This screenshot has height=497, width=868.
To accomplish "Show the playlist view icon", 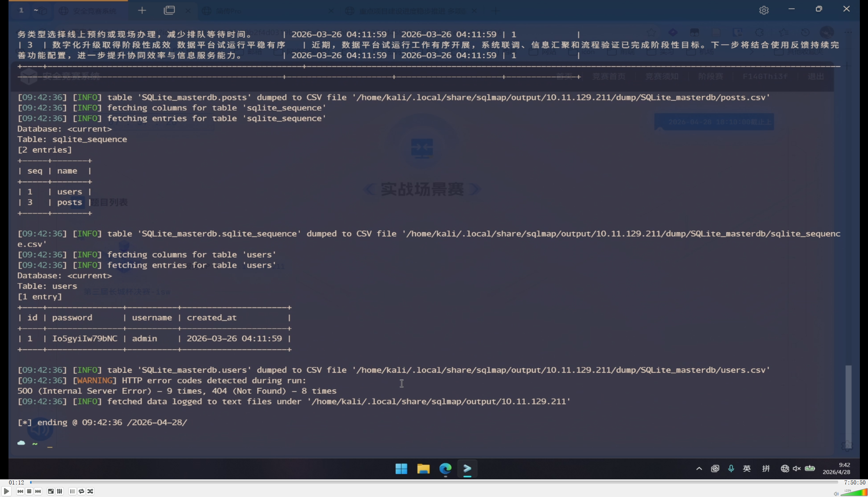I will [x=72, y=491].
